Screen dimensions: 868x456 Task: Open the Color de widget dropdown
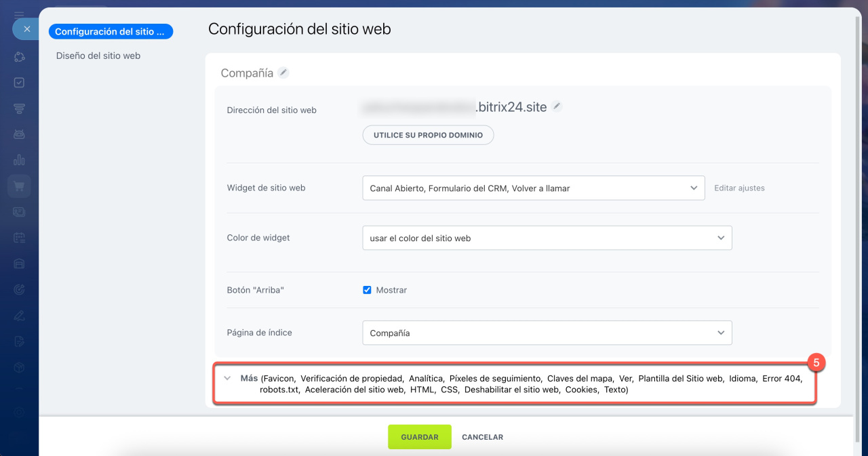(547, 239)
